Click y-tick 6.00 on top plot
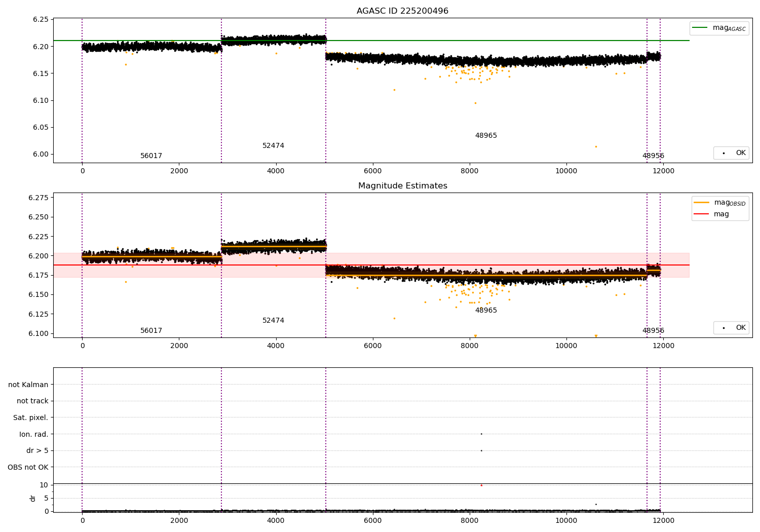 tap(41, 154)
